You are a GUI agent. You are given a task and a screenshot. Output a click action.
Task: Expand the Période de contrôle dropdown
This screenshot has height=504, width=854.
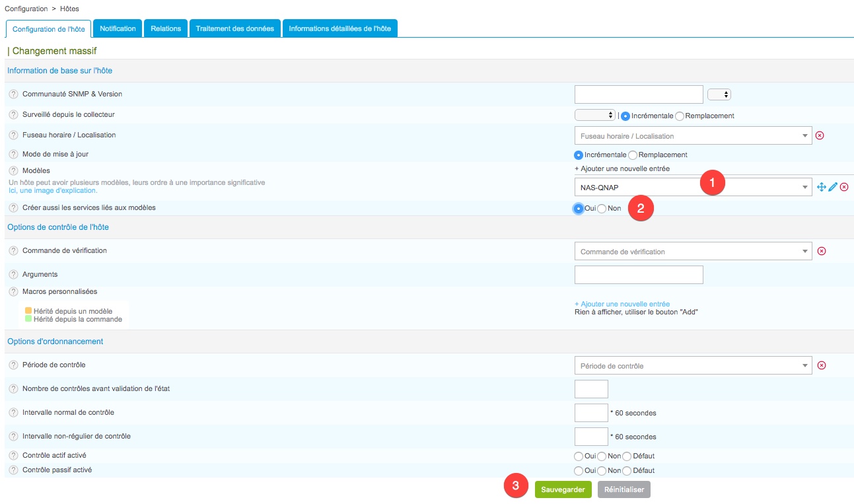693,365
